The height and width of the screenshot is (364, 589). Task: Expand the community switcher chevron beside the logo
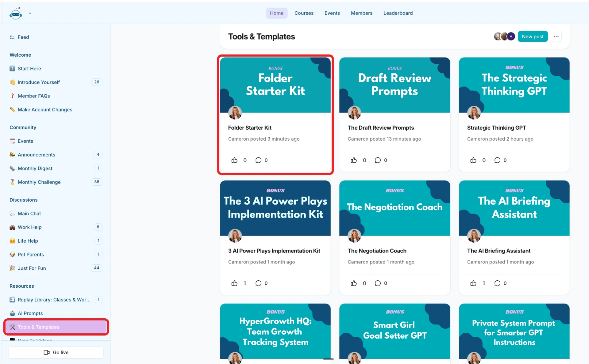pos(30,13)
